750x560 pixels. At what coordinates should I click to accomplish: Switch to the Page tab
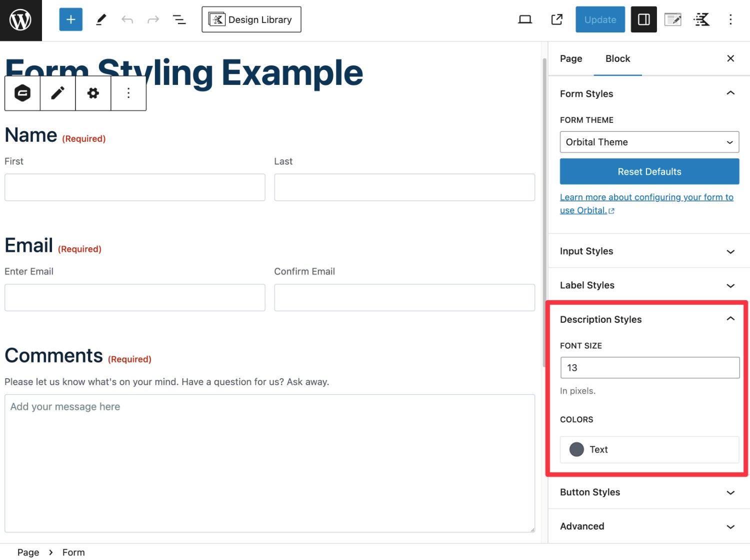571,58
